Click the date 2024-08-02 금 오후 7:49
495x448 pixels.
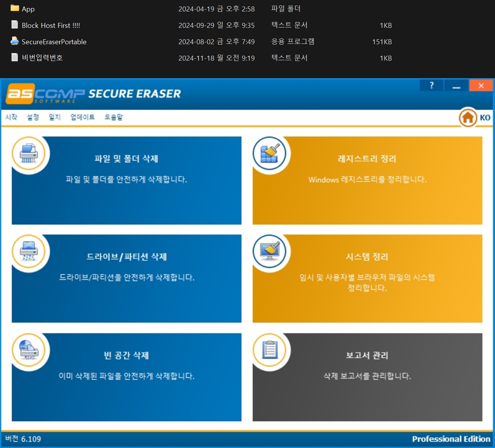(x=217, y=42)
